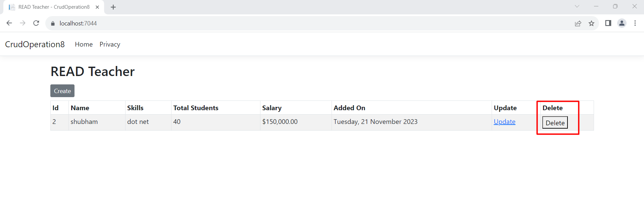Click the Delete button in the teacher row
644x211 pixels.
click(555, 123)
